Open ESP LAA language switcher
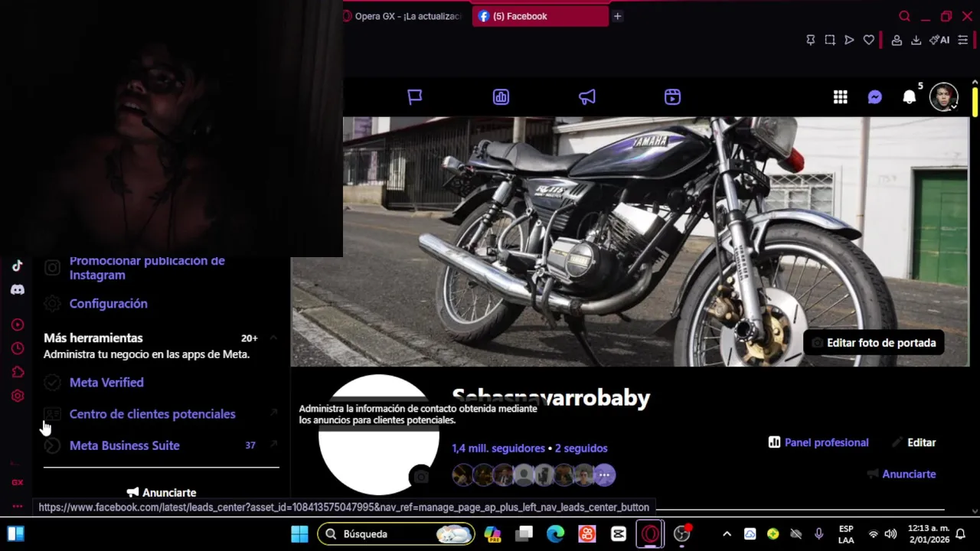The height and width of the screenshot is (551, 980). 846,534
